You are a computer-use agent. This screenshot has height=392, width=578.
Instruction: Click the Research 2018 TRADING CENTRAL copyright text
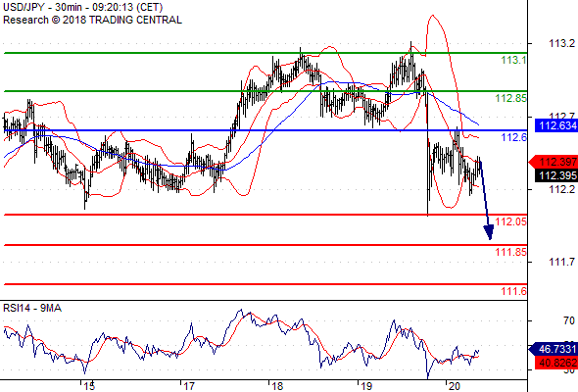(x=92, y=20)
